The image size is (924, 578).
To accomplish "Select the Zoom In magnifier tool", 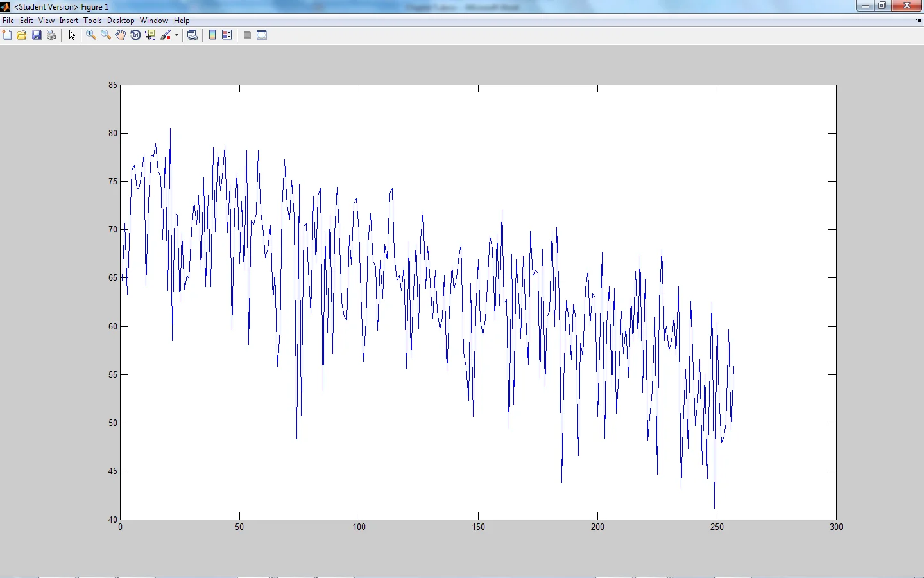I will pos(91,35).
